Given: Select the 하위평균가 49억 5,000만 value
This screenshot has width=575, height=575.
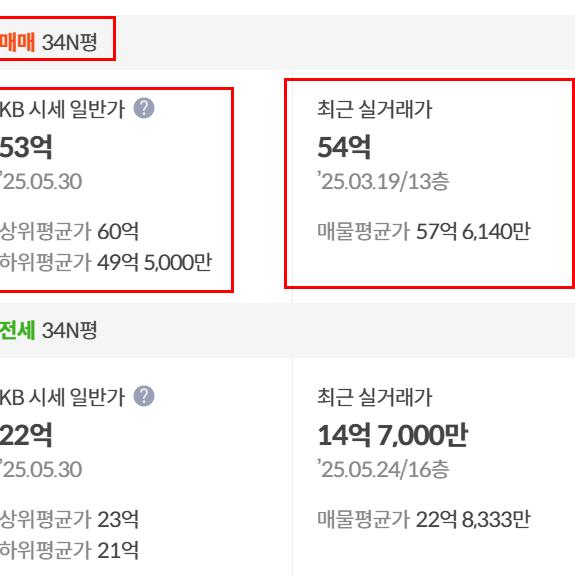Looking at the screenshot, I should coord(106,262).
